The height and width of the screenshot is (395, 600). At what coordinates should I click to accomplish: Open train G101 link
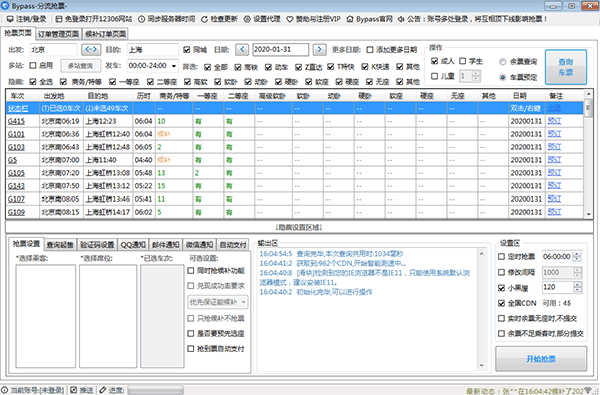16,134
